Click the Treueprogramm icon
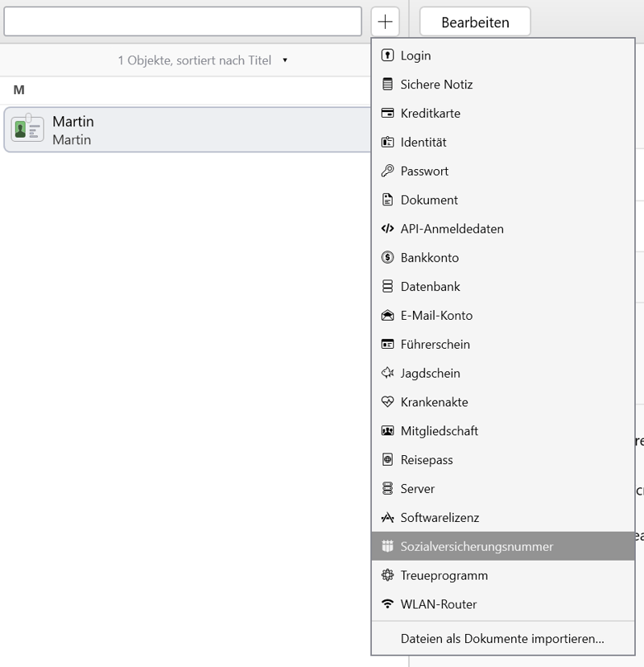 387,575
